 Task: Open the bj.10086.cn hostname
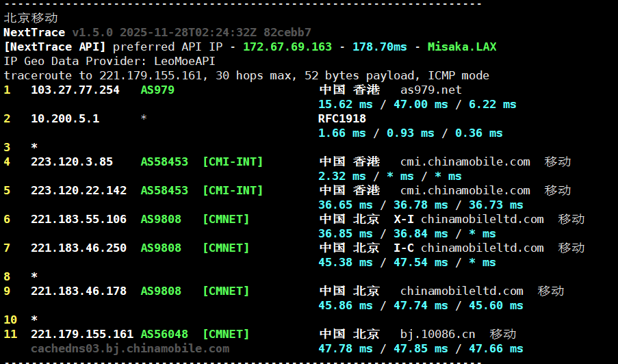[438, 334]
